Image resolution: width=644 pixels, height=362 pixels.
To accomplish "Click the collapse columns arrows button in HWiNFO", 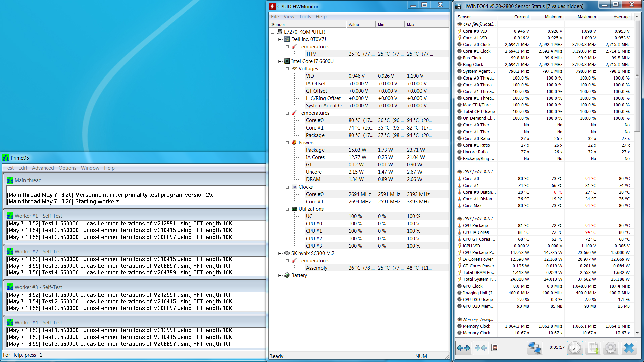I will (481, 348).
